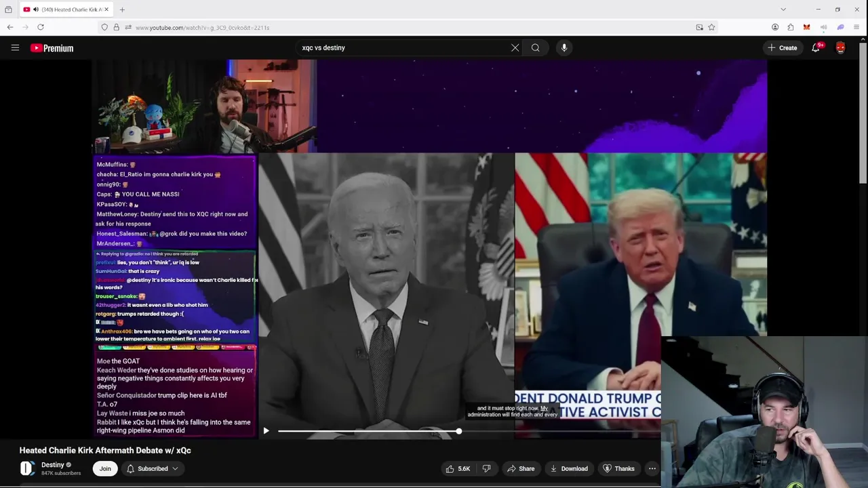This screenshot has width=868, height=488.
Task: Download the video
Action: coord(569,468)
